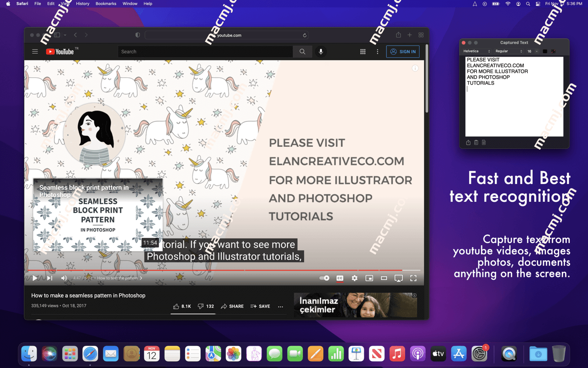The height and width of the screenshot is (368, 588).
Task: Open the Regular font style dropdown
Action: coord(508,51)
